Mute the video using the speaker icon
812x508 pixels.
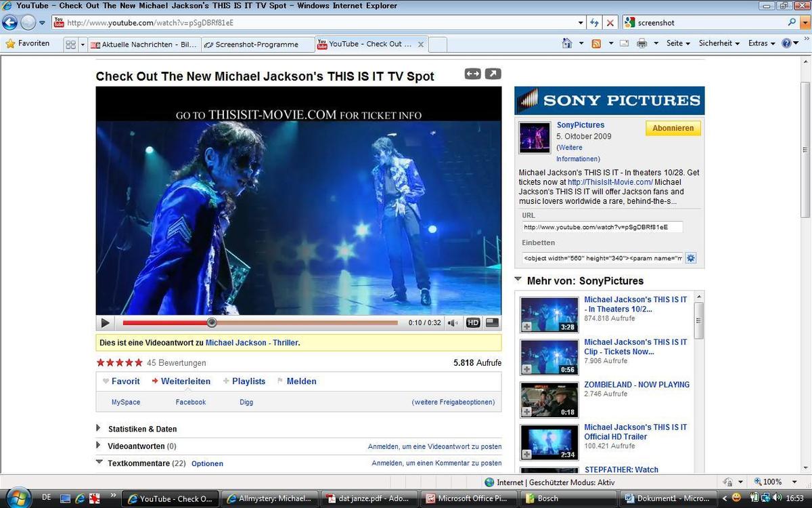click(453, 324)
